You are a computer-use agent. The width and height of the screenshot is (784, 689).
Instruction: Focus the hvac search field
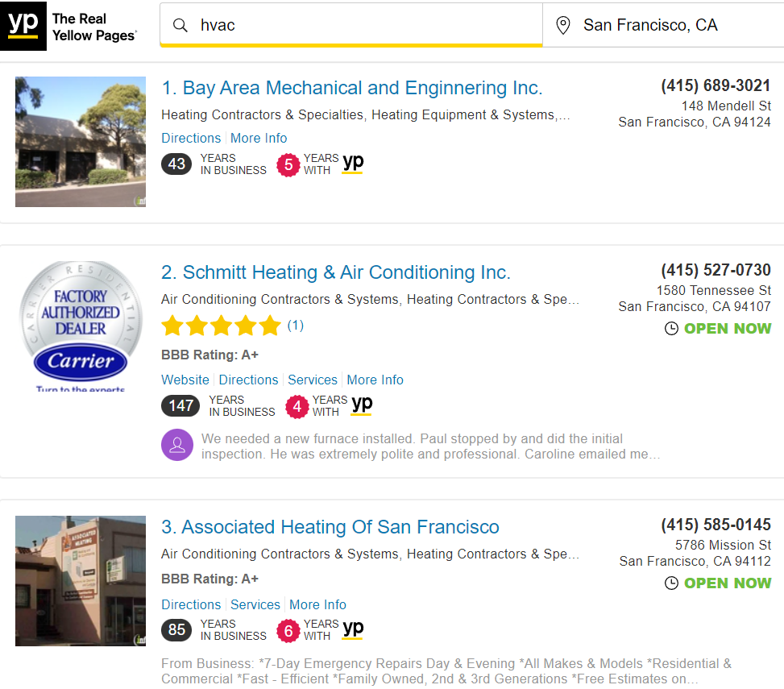click(x=351, y=25)
